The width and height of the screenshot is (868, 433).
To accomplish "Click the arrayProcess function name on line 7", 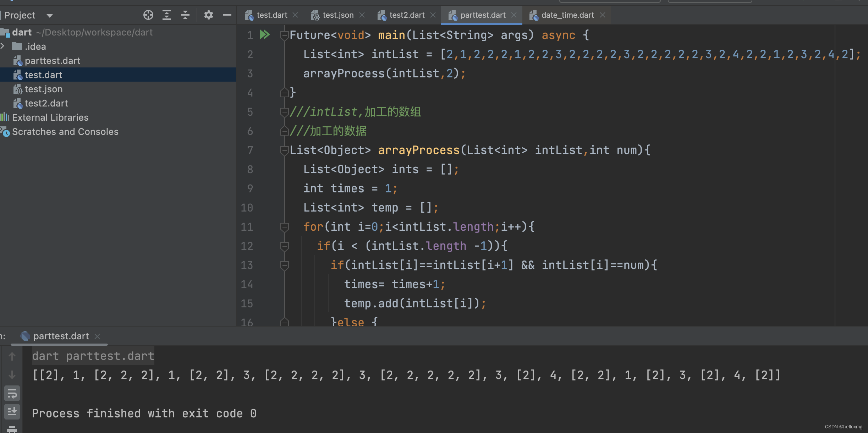I will 419,150.
